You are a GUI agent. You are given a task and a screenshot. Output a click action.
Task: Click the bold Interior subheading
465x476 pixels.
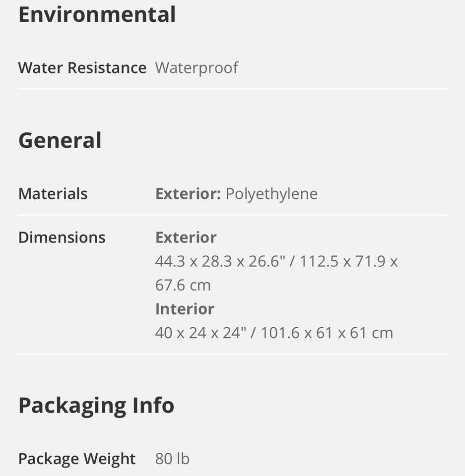(x=185, y=309)
